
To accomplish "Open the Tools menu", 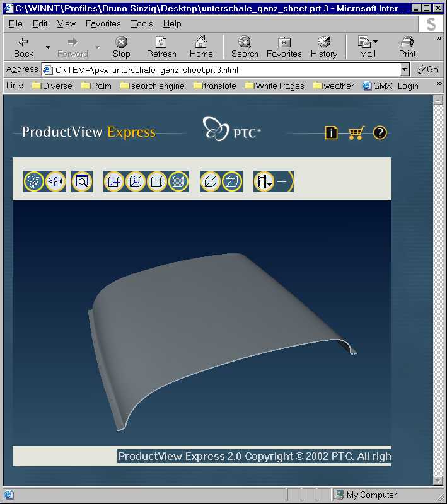I will 141,23.
